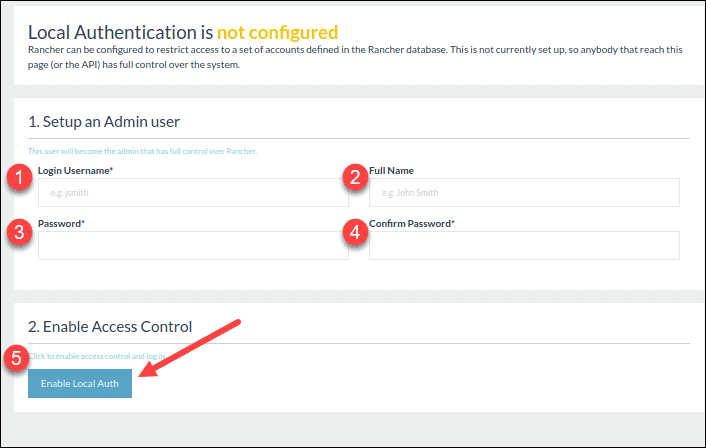Click the Full Name input field
The height and width of the screenshot is (448, 706).
click(x=524, y=193)
